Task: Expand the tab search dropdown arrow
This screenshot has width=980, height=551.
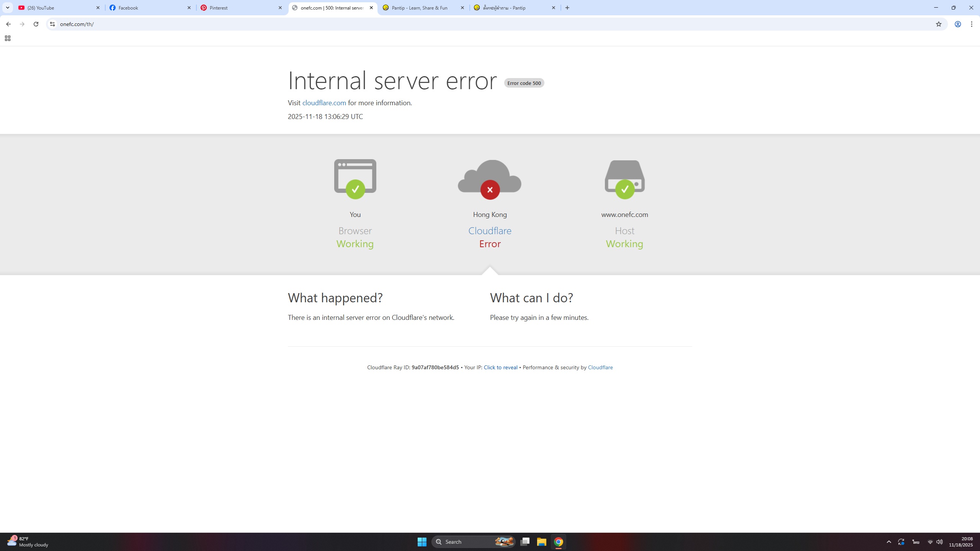Action: pyautogui.click(x=7, y=8)
